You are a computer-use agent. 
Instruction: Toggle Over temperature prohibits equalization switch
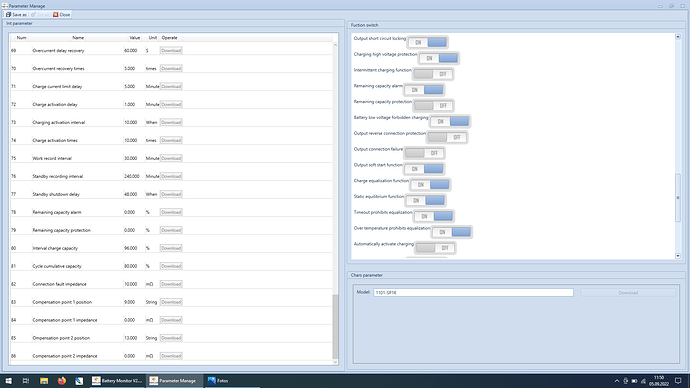coord(451,232)
